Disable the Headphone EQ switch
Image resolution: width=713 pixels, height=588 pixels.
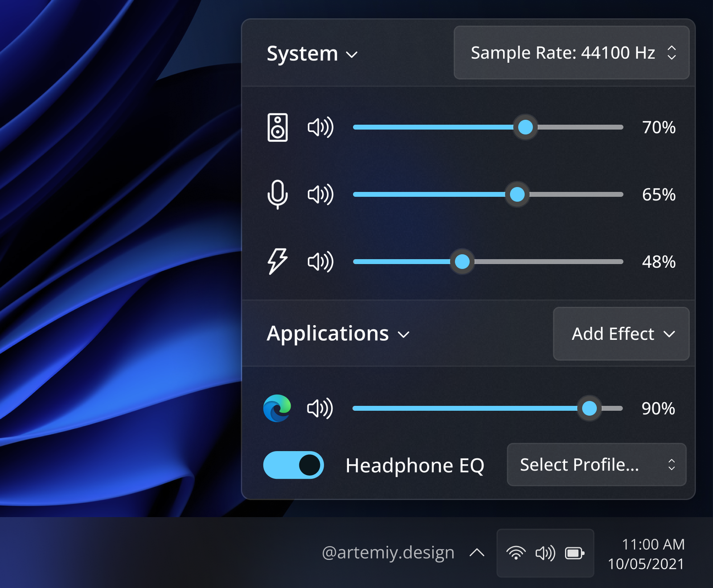point(294,465)
